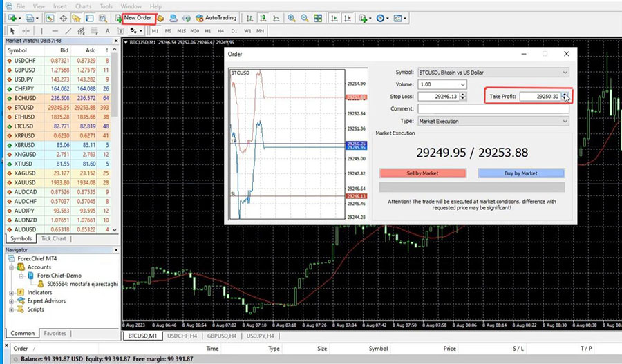
Task: Expand the Scripts tree node
Action: [12, 309]
